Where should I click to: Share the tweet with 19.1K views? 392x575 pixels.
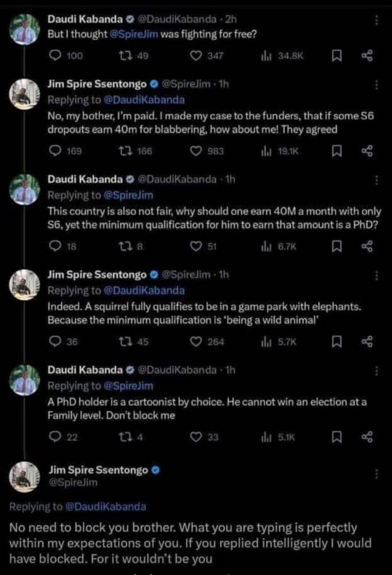point(367,151)
